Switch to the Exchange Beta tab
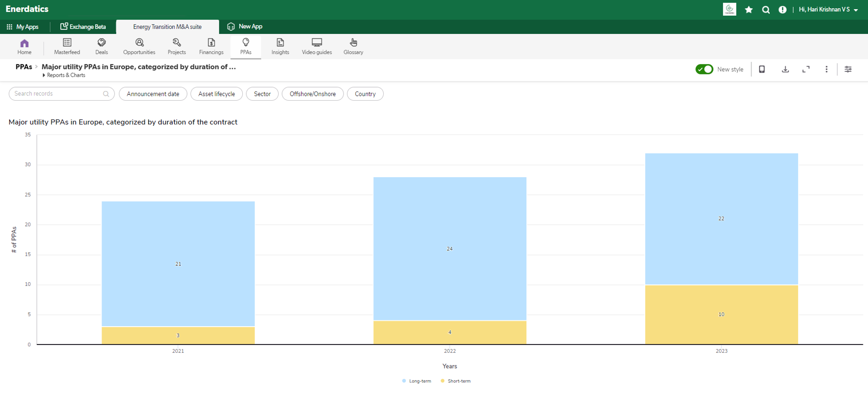The image size is (868, 415). 83,27
